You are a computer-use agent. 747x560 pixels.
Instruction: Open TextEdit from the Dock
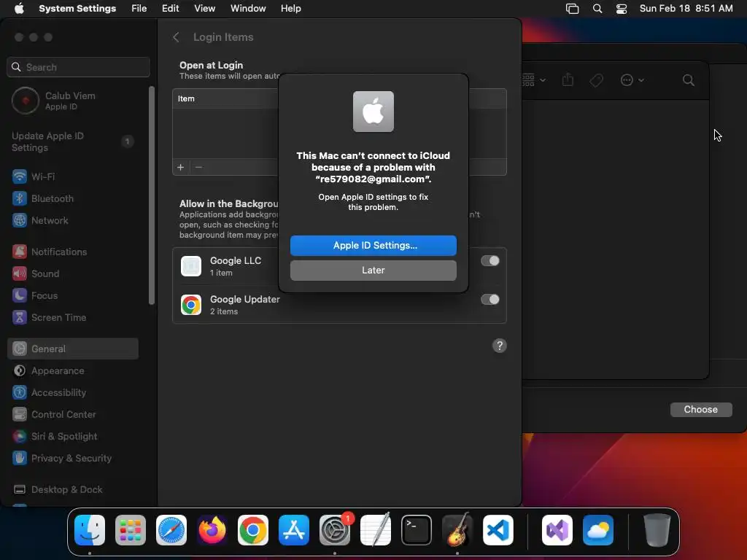[x=376, y=530]
